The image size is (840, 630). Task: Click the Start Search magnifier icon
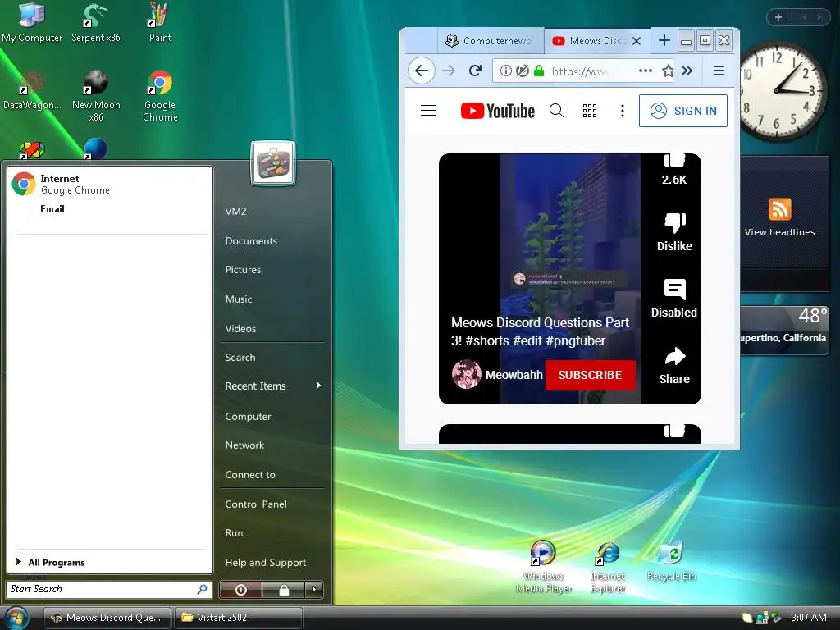(x=202, y=589)
